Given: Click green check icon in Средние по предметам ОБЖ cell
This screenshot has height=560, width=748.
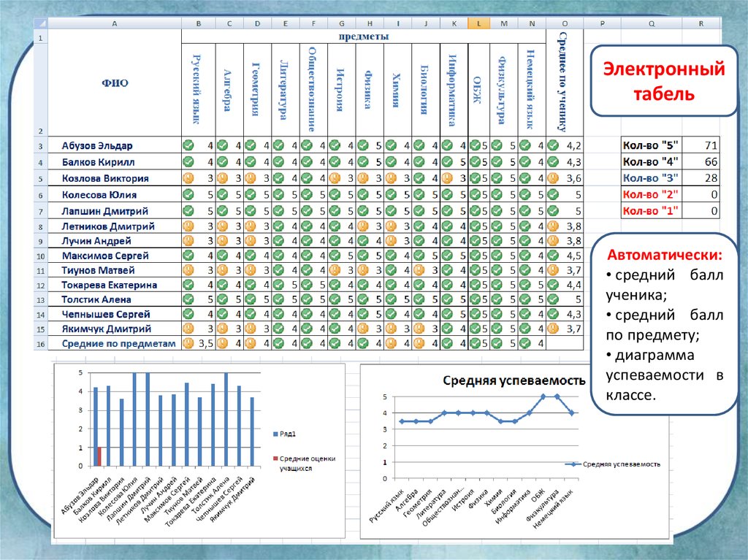Looking at the screenshot, I should pyautogui.click(x=475, y=343).
